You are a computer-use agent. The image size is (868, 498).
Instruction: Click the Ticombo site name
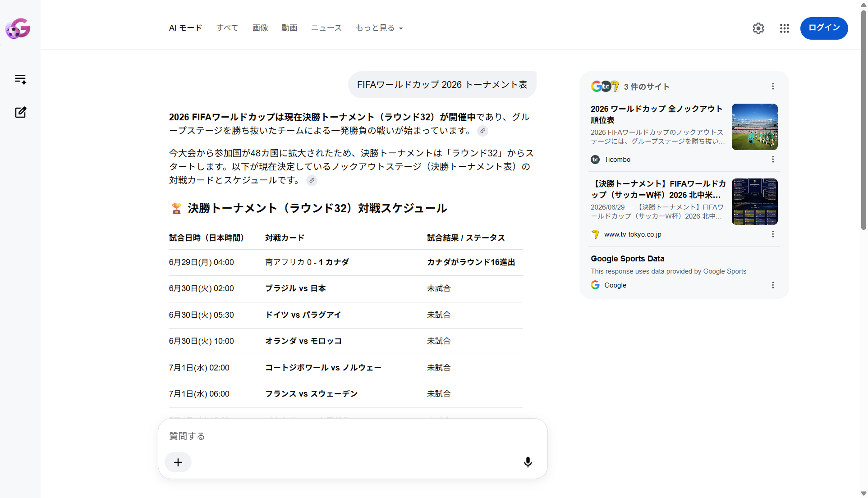[617, 160]
